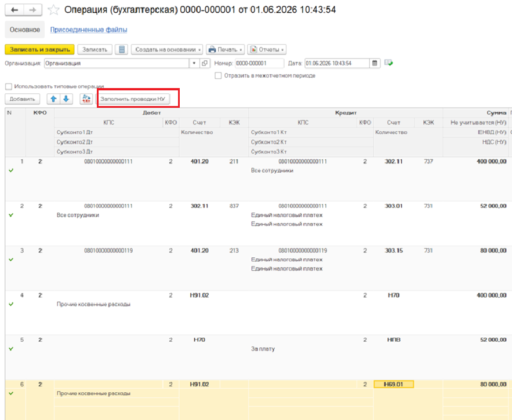Image resolution: width=512 pixels, height=420 pixels.
Task: Select debit account Н91.02 in row 4
Action: tap(199, 295)
